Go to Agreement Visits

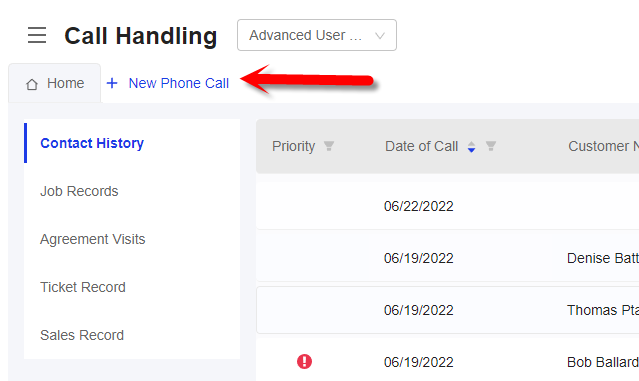93,239
